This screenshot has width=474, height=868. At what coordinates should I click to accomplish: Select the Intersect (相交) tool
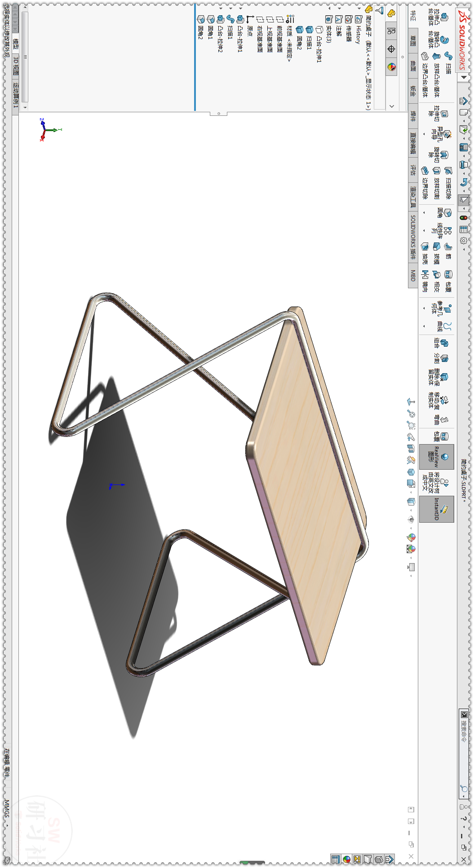[436, 281]
